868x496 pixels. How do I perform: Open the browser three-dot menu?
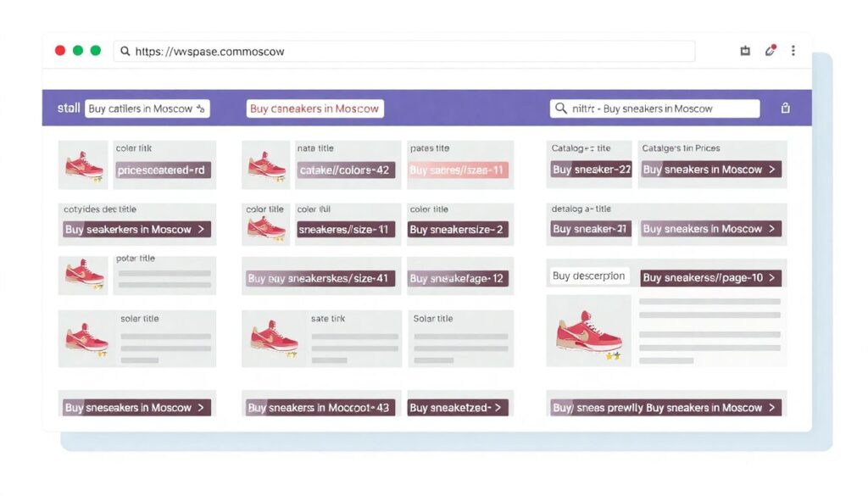(x=793, y=51)
